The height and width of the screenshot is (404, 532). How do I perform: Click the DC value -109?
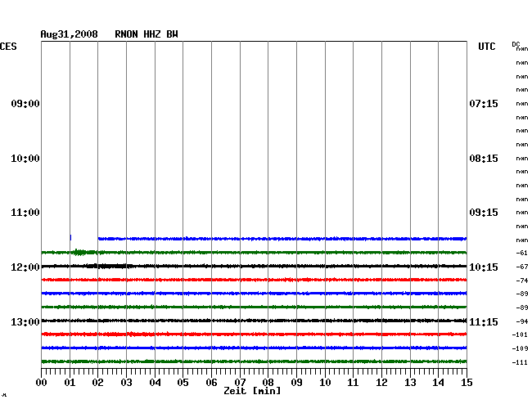click(x=520, y=348)
